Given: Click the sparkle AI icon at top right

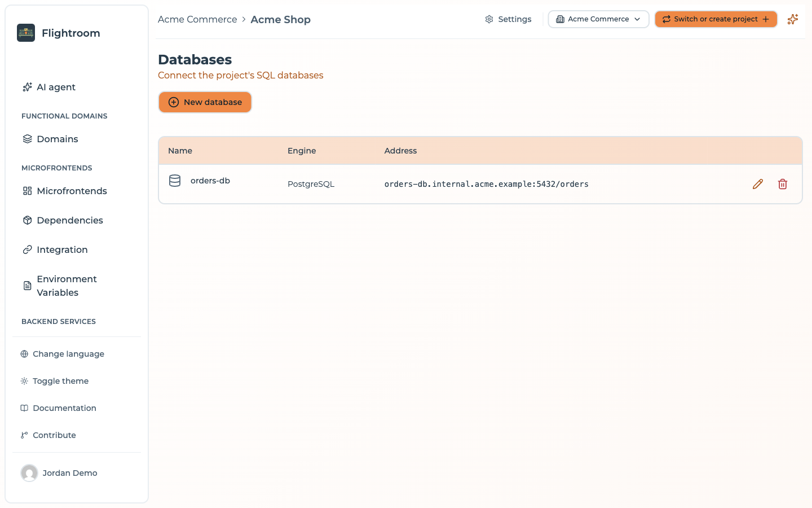Looking at the screenshot, I should (x=793, y=19).
